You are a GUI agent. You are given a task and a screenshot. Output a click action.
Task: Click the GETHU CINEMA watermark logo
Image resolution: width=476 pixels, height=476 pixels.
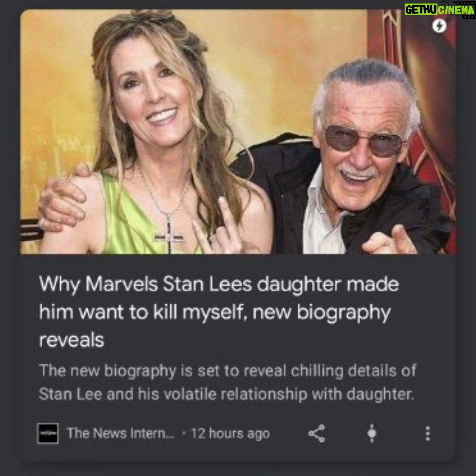click(x=440, y=10)
